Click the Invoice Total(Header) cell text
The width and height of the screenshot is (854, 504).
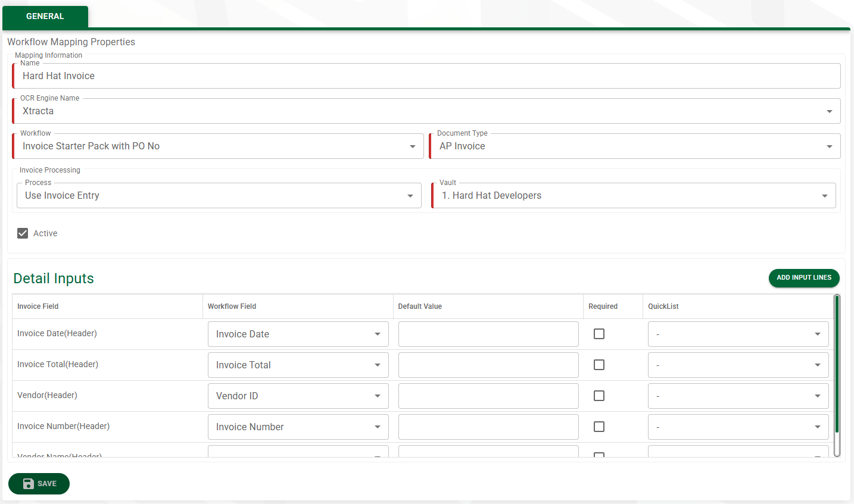point(58,364)
